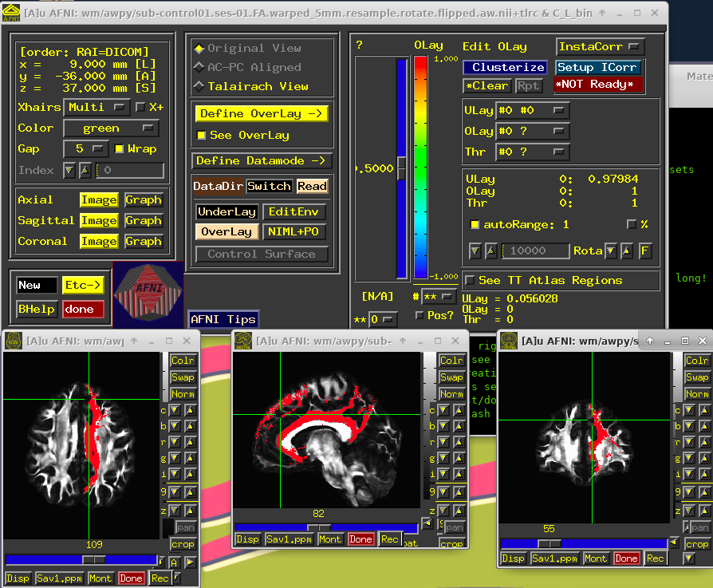The height and width of the screenshot is (588, 713).
Task: Enable the Pos? checkbox
Action: pyautogui.click(x=420, y=315)
